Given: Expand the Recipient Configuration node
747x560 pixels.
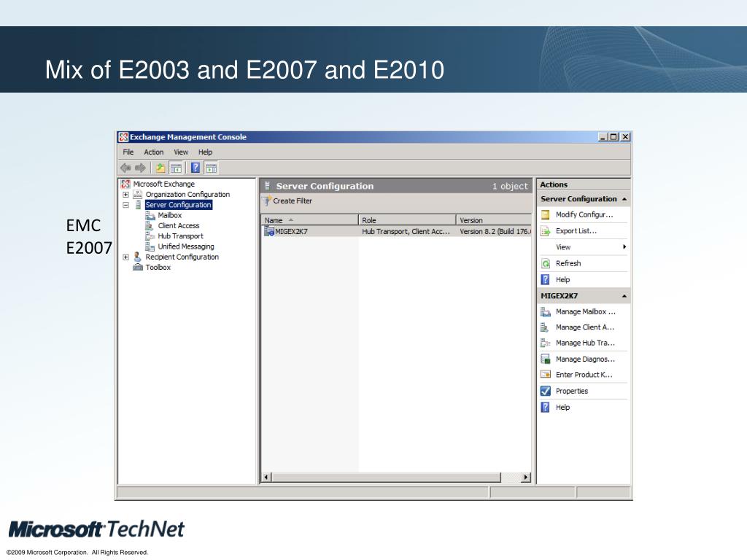Looking at the screenshot, I should tap(125, 257).
